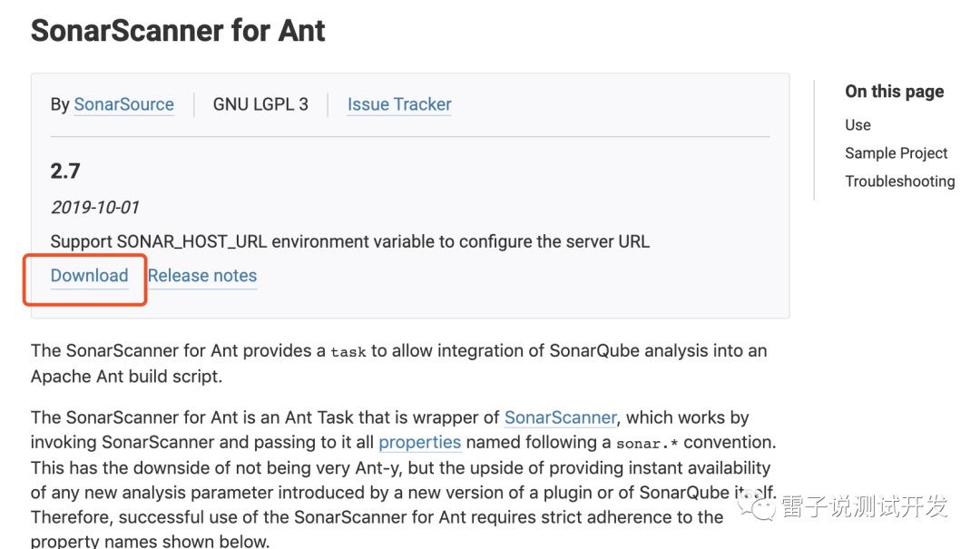This screenshot has width=980, height=549.
Task: Click the GNU LGPL 3 license text
Action: pos(260,104)
